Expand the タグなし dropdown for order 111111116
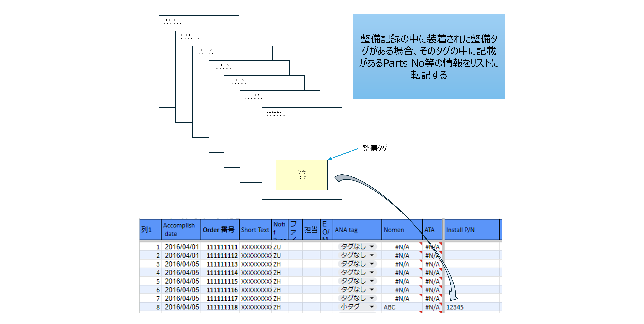The image size is (644, 324). click(x=372, y=290)
